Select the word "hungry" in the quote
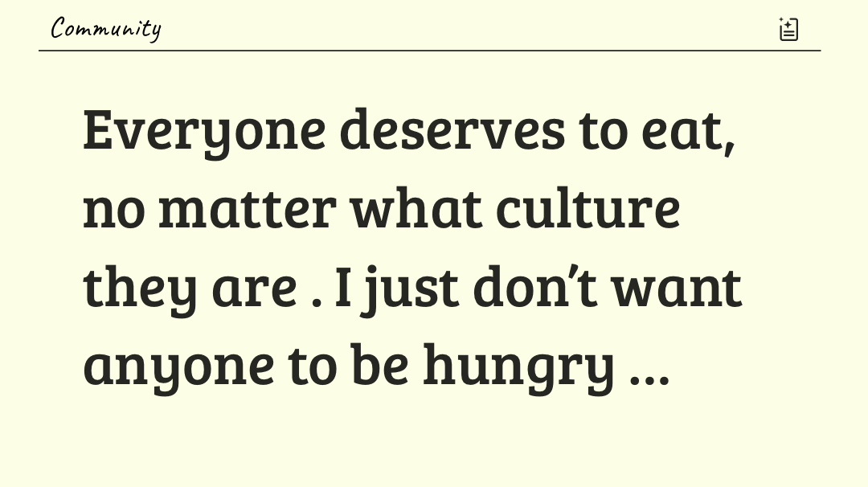This screenshot has width=868, height=487. [x=518, y=366]
